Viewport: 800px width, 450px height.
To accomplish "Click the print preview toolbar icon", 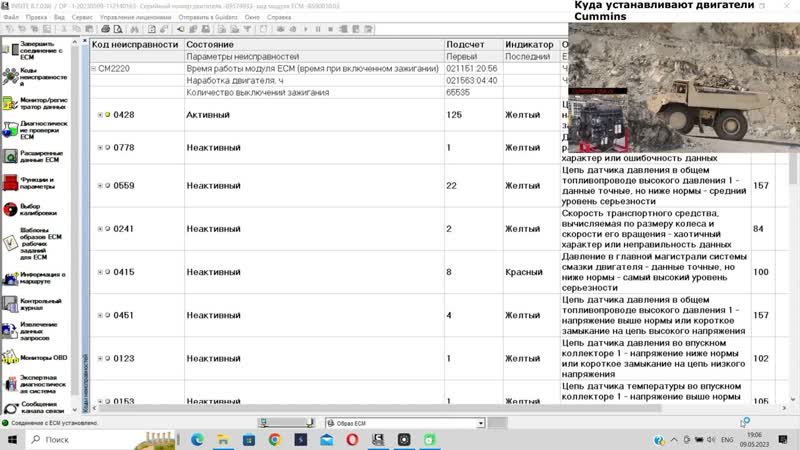I will pos(118,29).
